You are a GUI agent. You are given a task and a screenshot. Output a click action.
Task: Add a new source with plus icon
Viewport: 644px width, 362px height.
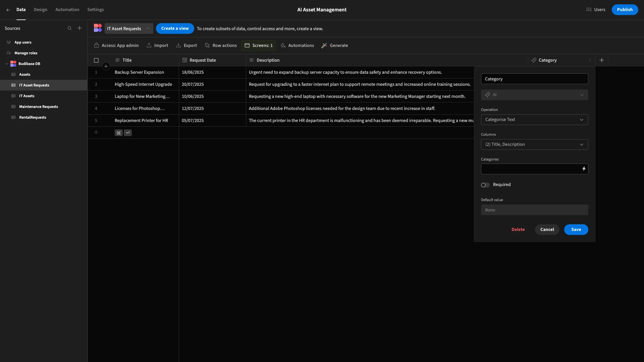(79, 28)
